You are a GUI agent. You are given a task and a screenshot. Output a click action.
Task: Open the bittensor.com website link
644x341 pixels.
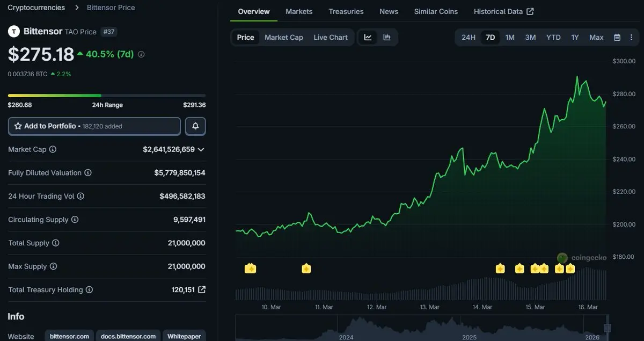pyautogui.click(x=69, y=336)
